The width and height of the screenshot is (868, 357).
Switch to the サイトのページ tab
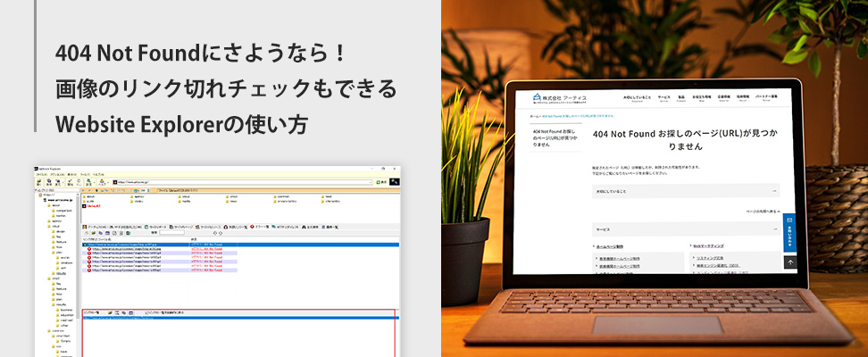point(182,227)
